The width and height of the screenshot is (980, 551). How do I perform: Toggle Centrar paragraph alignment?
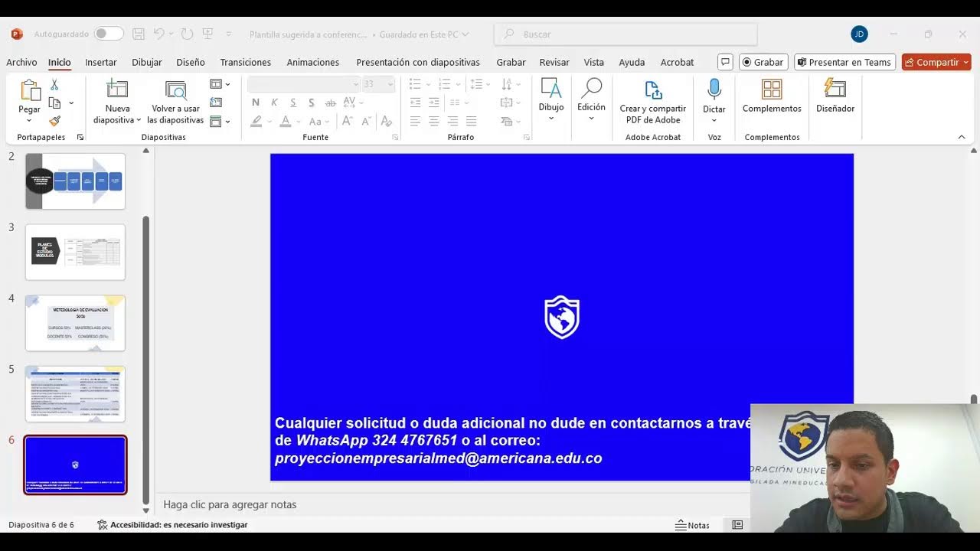(x=434, y=121)
